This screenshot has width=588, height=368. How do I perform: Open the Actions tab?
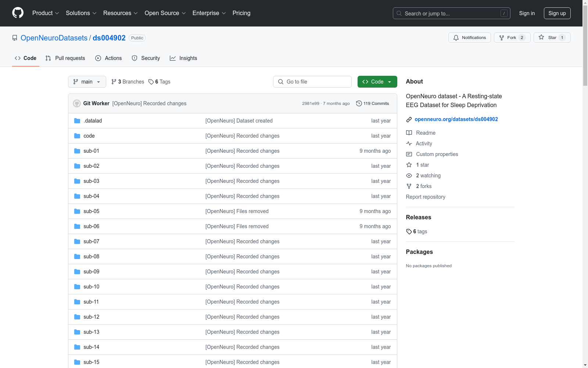click(108, 58)
